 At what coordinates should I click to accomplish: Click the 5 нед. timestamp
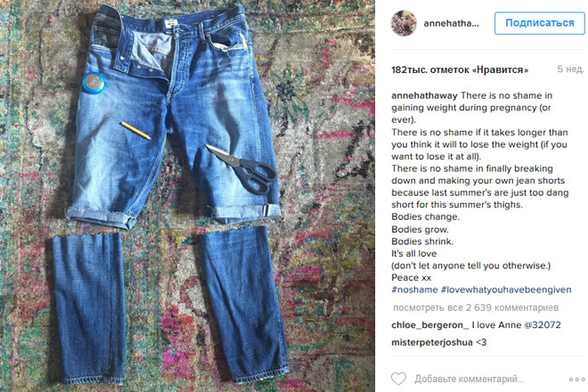(570, 69)
